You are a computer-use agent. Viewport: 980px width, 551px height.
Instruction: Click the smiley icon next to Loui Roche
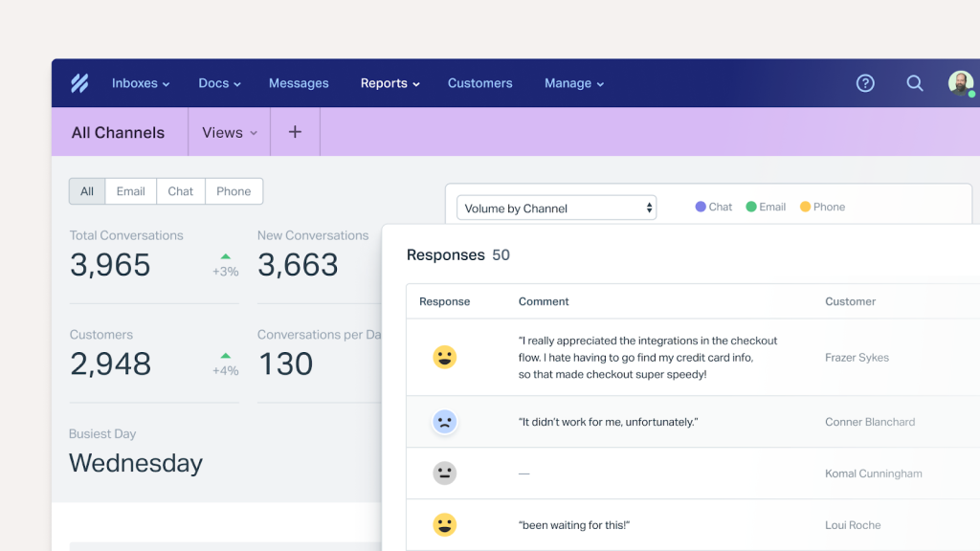[444, 524]
